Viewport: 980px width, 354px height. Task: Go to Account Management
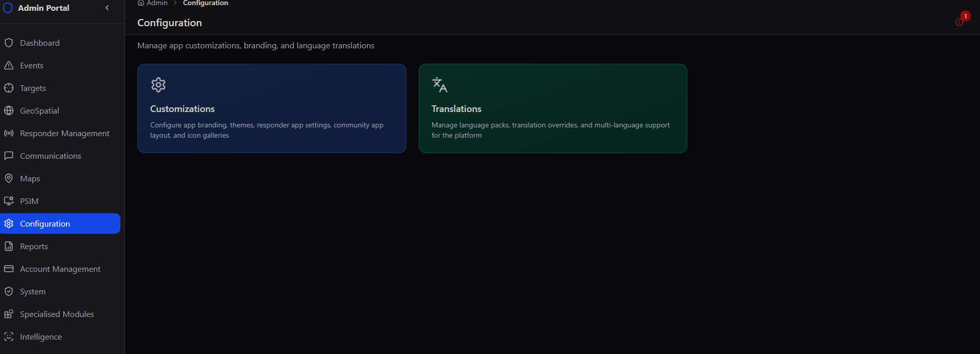(60, 269)
